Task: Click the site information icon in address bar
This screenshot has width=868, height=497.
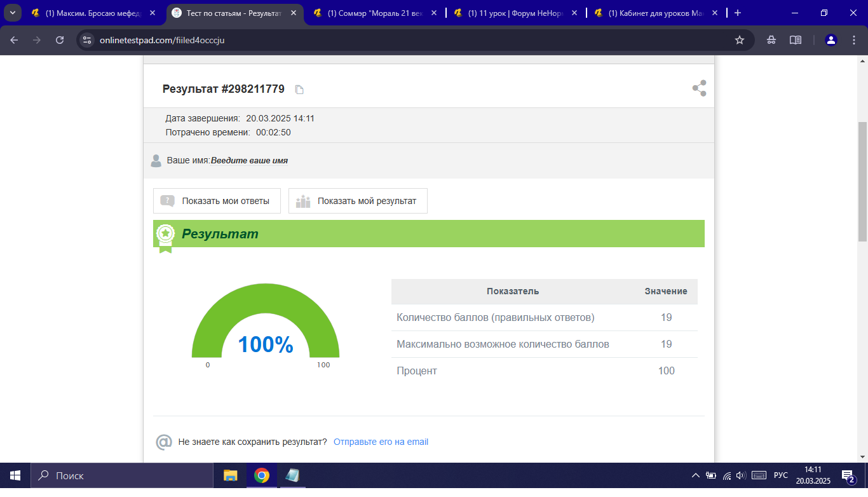Action: [88, 40]
